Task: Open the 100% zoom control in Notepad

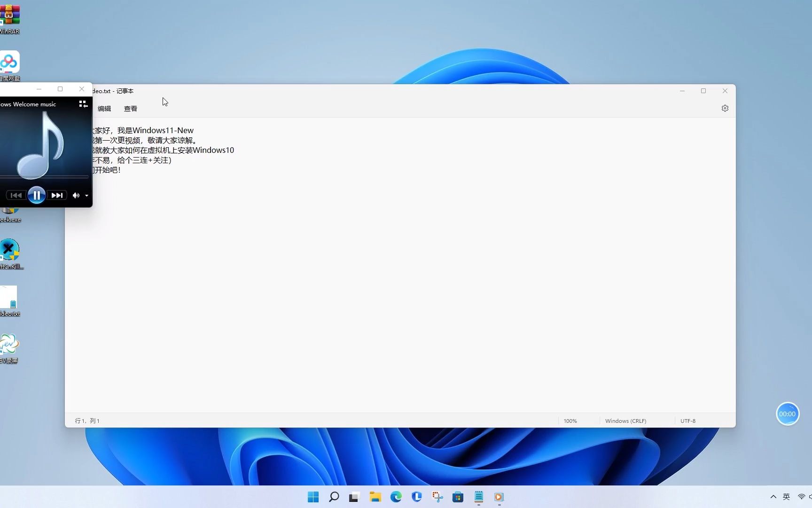Action: tap(570, 421)
